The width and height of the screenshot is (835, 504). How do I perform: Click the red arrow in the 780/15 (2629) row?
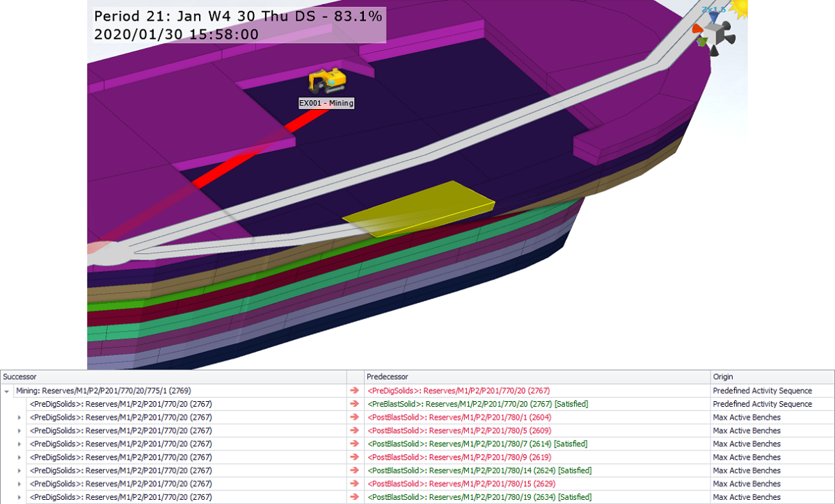point(356,484)
